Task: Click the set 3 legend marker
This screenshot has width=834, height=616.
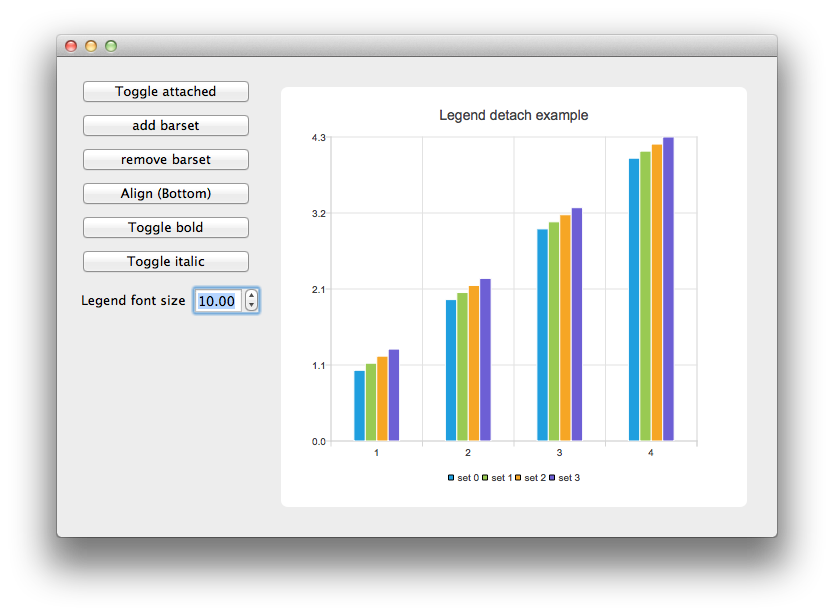Action: pos(552,478)
